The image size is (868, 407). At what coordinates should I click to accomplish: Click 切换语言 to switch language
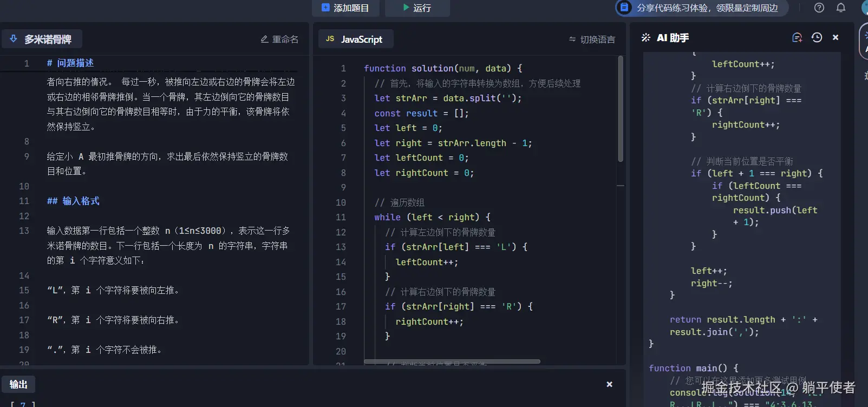click(592, 40)
